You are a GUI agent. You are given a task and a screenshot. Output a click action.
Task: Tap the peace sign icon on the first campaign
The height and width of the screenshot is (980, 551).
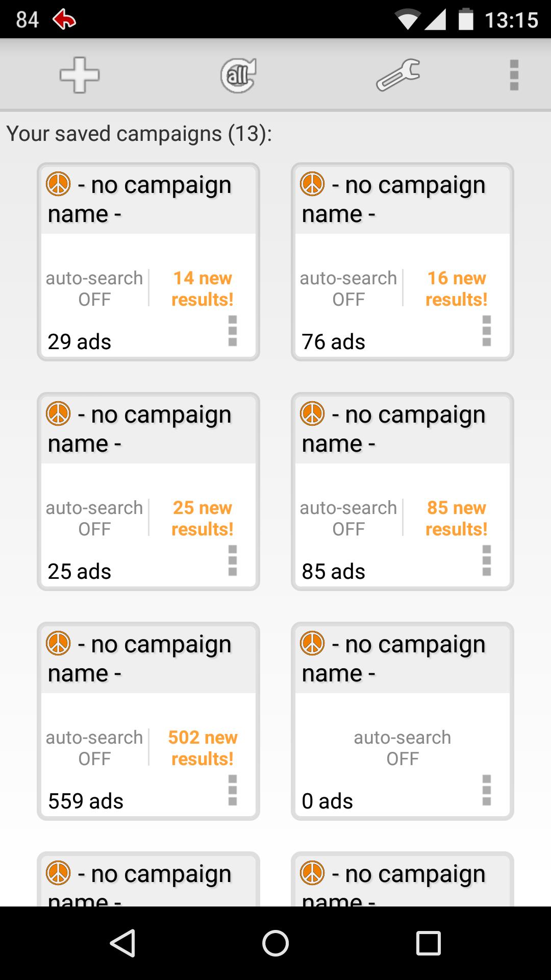click(x=60, y=185)
